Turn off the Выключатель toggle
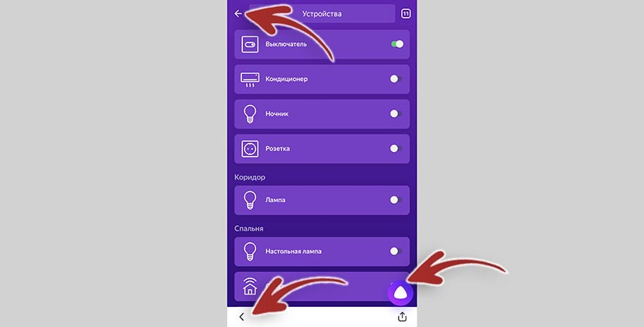The image size is (644, 327). click(397, 44)
